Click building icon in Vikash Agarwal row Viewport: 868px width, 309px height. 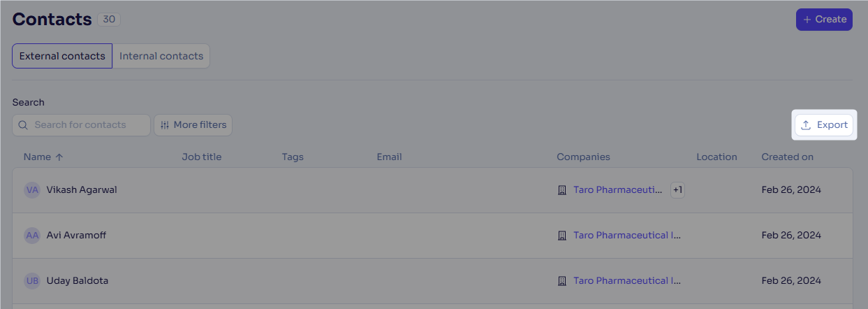coord(562,190)
